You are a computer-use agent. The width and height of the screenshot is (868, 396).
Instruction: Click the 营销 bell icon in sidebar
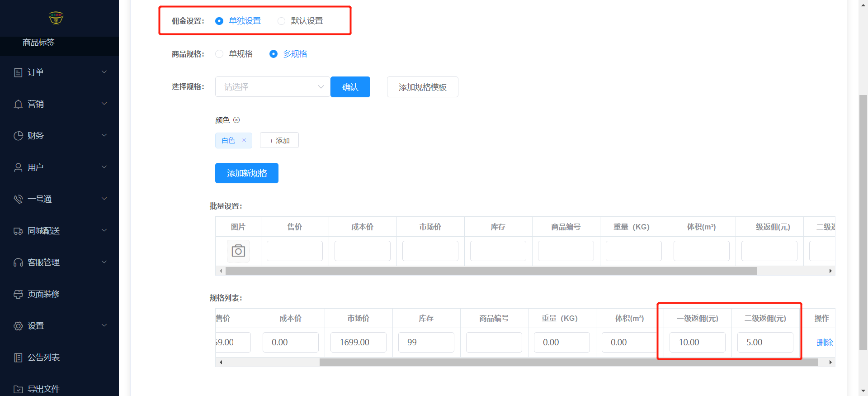18,104
